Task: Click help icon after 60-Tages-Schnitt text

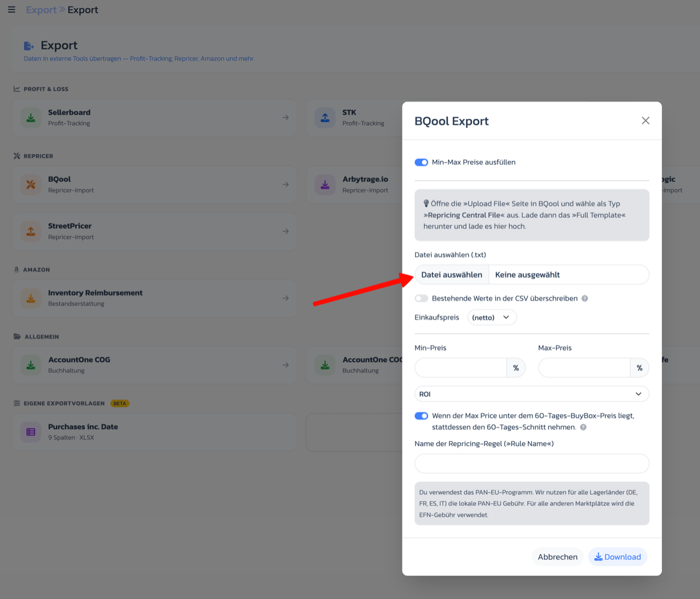Action: [x=583, y=428]
